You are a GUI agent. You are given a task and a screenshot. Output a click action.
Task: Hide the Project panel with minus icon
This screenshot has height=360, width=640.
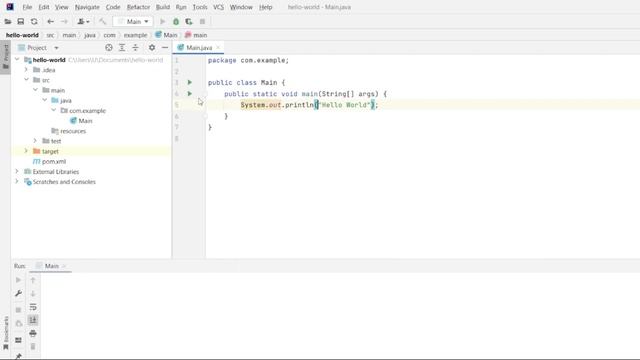click(165, 48)
